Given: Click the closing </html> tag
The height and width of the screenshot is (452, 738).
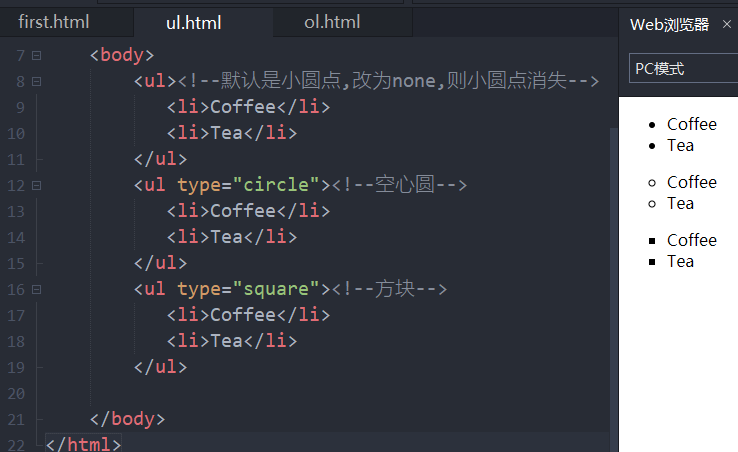Looking at the screenshot, I should point(84,444).
